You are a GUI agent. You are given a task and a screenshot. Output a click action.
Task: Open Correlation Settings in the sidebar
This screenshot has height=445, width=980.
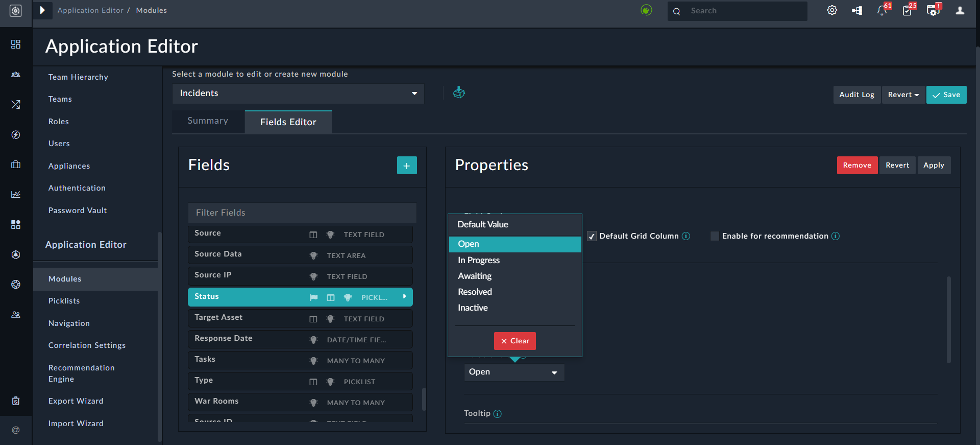coord(87,345)
